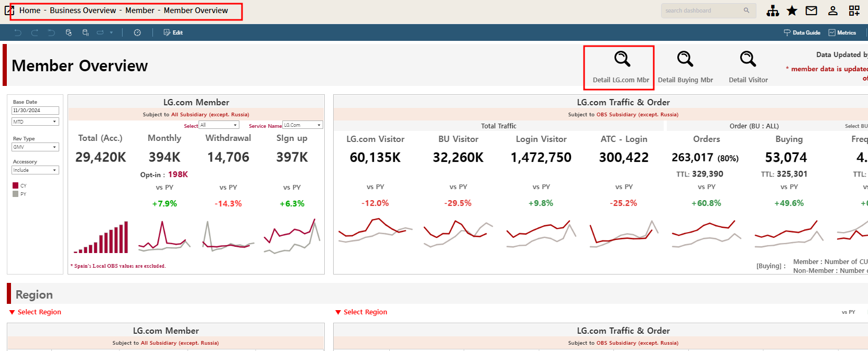Screen dimensions: 868x351
Task: Click the add widget grid icon
Action: [x=854, y=11]
